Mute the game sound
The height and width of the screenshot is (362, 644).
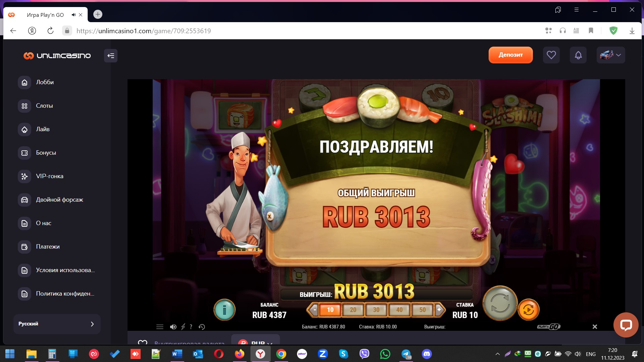pos(173,327)
